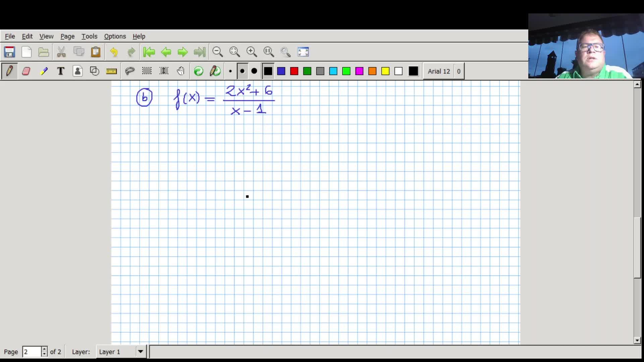Toggle fullscreen mode icon

[x=303, y=52]
